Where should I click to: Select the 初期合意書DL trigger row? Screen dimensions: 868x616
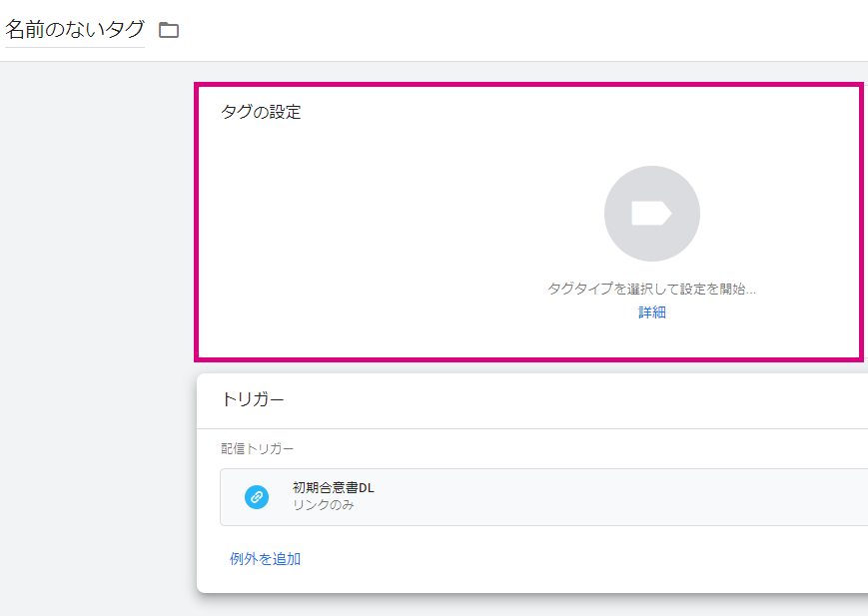543,497
